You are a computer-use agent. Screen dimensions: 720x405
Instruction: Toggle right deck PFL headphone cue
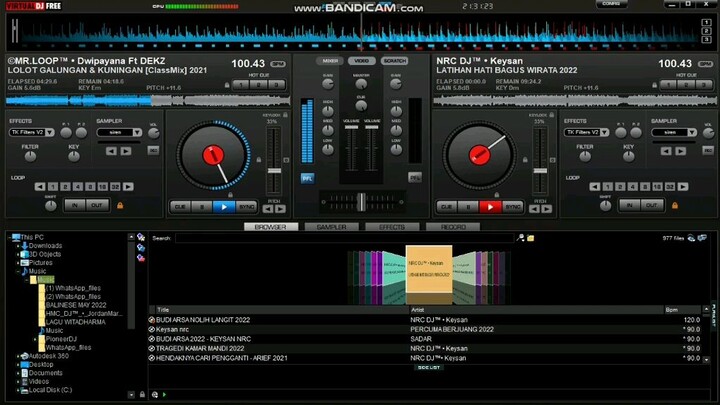click(415, 177)
